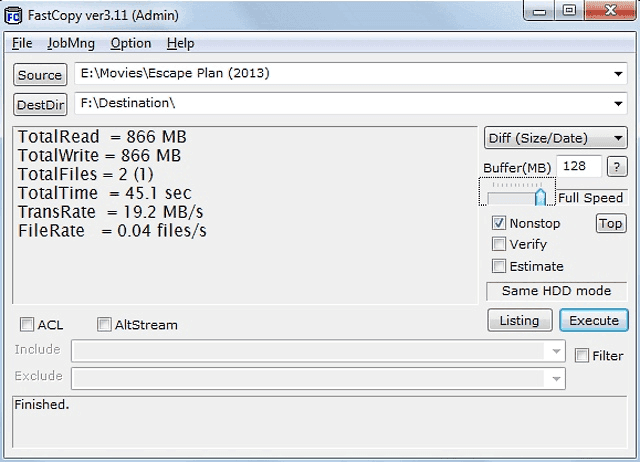Turn on the Filter checkbox
640x462 pixels.
pyautogui.click(x=581, y=355)
